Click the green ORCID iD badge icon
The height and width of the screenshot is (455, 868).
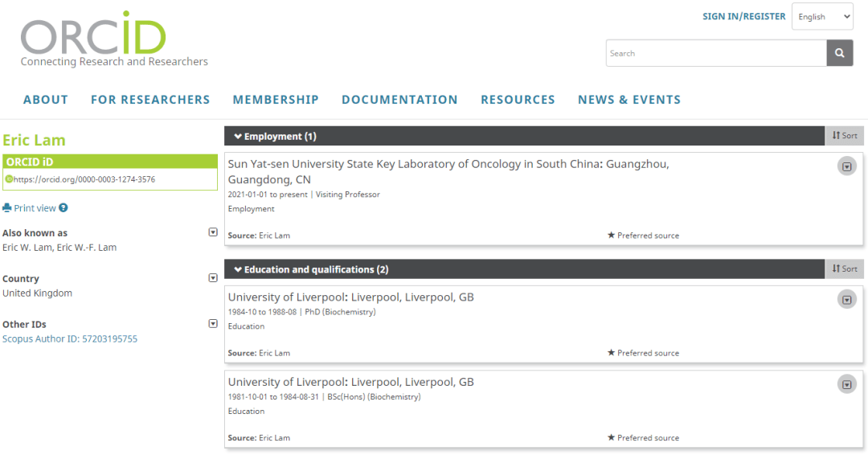(x=10, y=179)
